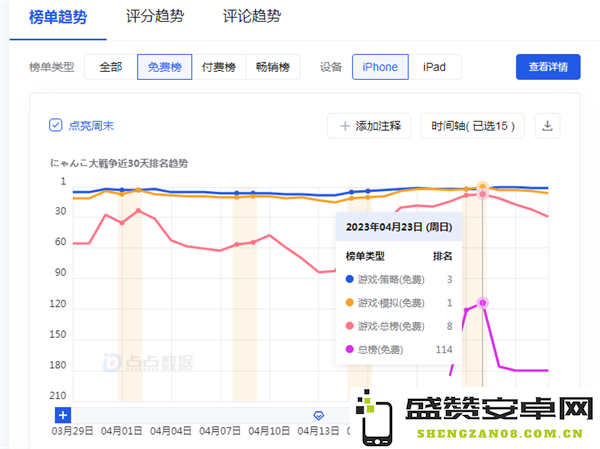Click the 查看详情 button
This screenshot has width=600, height=449.
click(x=548, y=67)
